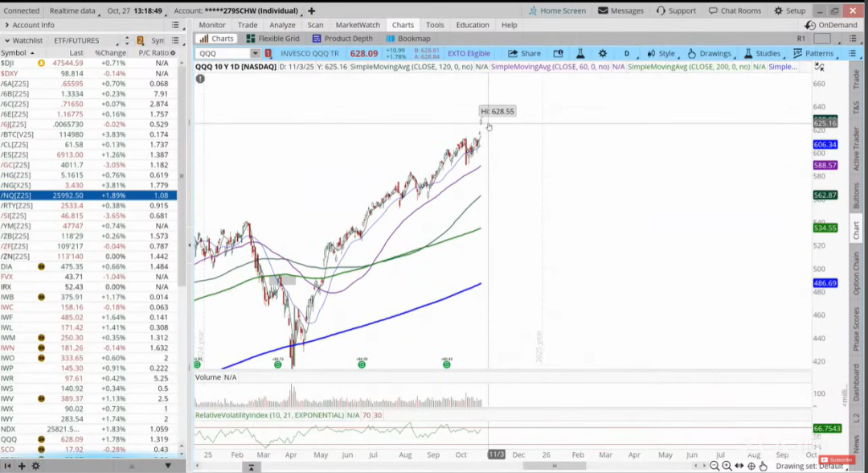
Task: Add another account with the plus icon
Action: click(x=312, y=10)
